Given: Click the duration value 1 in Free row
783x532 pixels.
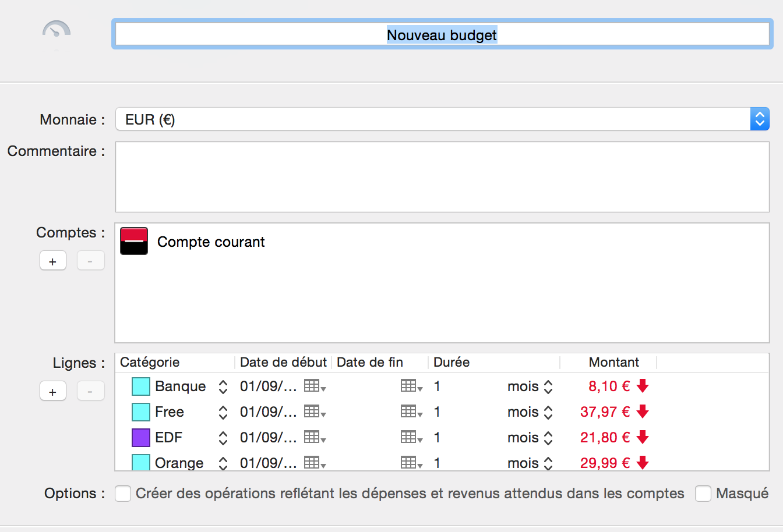Looking at the screenshot, I should tap(437, 412).
